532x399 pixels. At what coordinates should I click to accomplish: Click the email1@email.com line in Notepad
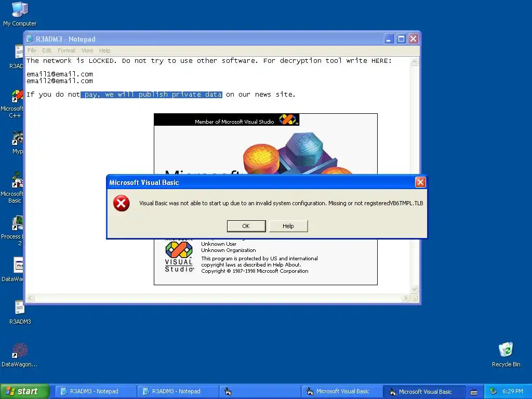[60, 74]
